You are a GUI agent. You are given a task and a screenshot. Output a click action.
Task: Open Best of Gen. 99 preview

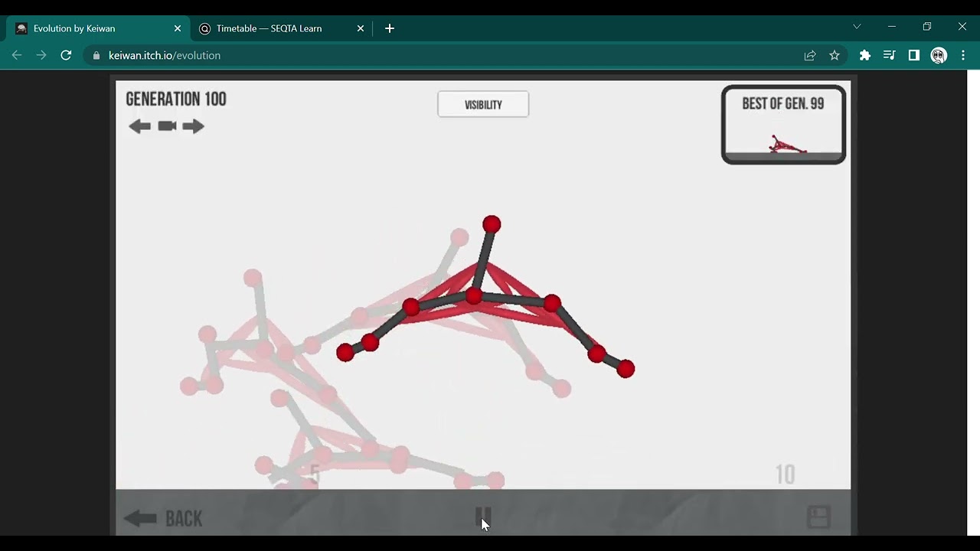[x=783, y=125]
